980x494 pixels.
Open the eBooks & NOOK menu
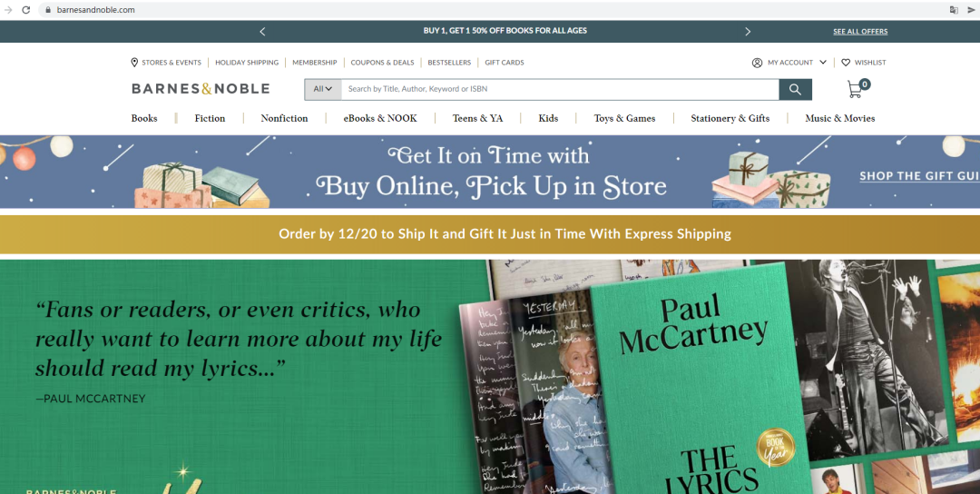pyautogui.click(x=380, y=118)
